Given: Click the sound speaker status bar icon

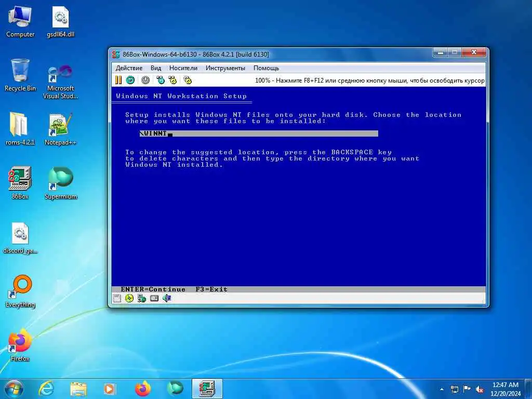Looking at the screenshot, I should click(167, 298).
